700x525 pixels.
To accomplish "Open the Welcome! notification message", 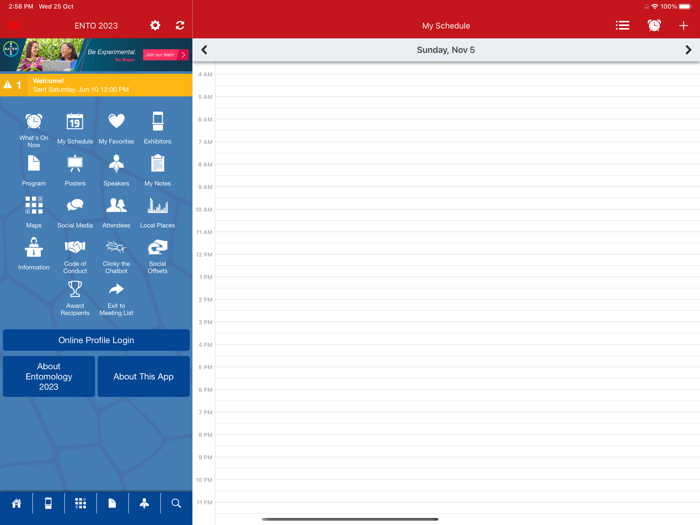I will tap(96, 85).
